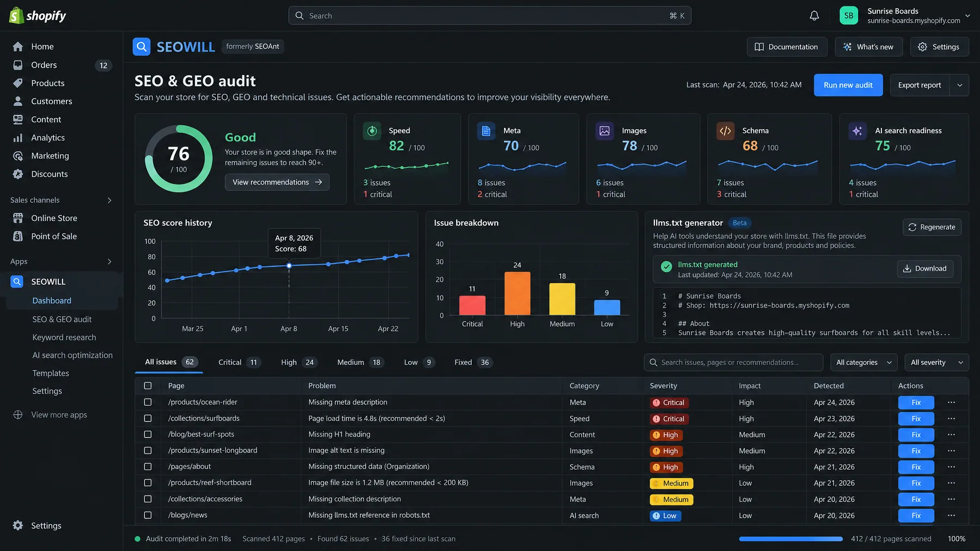This screenshot has width=980, height=551.
Task: Expand the Apps section chevron
Action: 109,262
